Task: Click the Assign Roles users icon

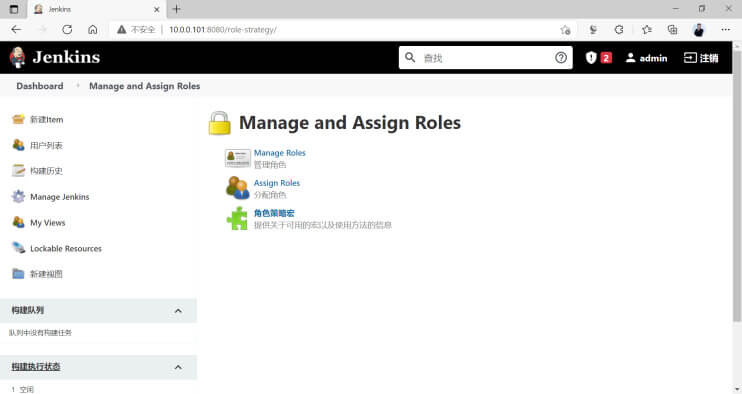Action: (x=238, y=188)
